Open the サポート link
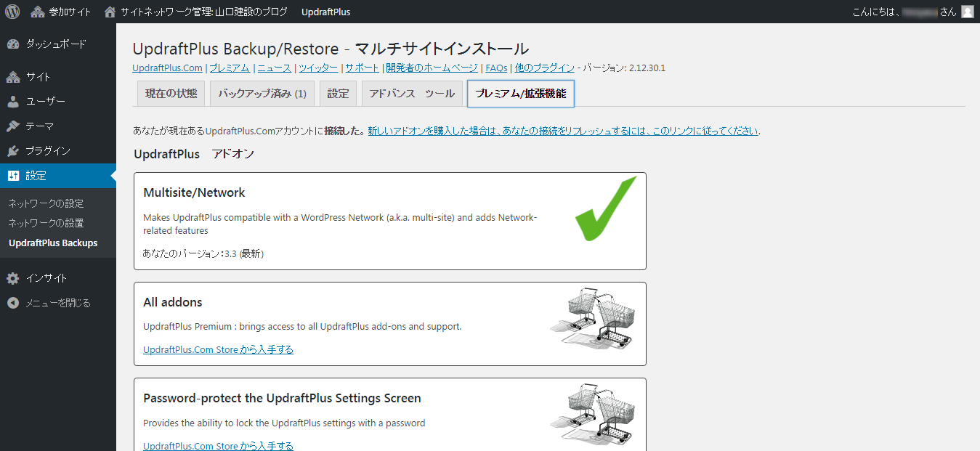The image size is (980, 451). (362, 68)
